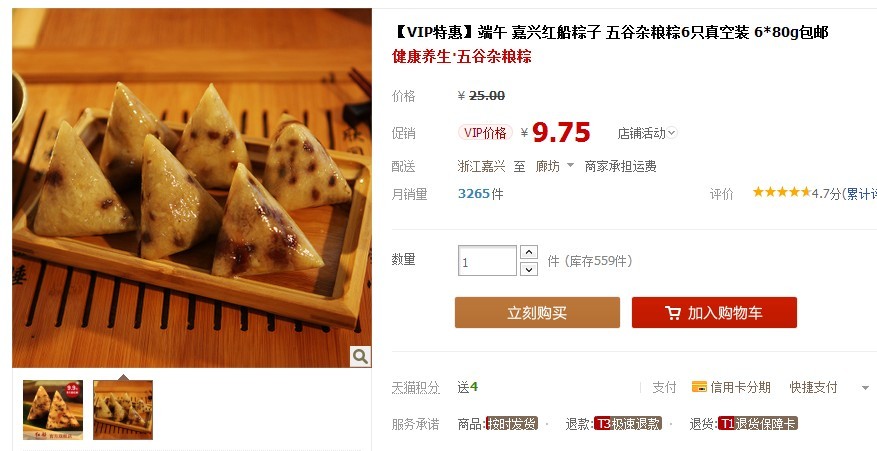Click the credit card icon beside 信用卡分期
The width and height of the screenshot is (877, 451).
699,387
